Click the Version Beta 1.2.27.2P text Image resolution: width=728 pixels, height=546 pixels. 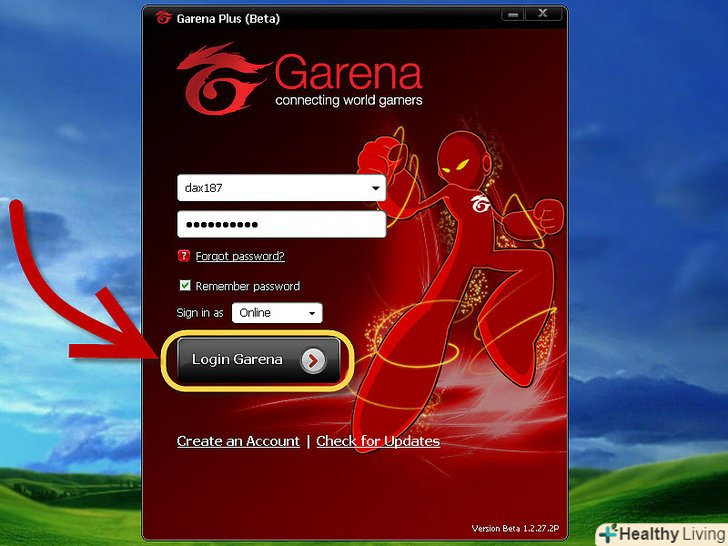[x=515, y=528]
